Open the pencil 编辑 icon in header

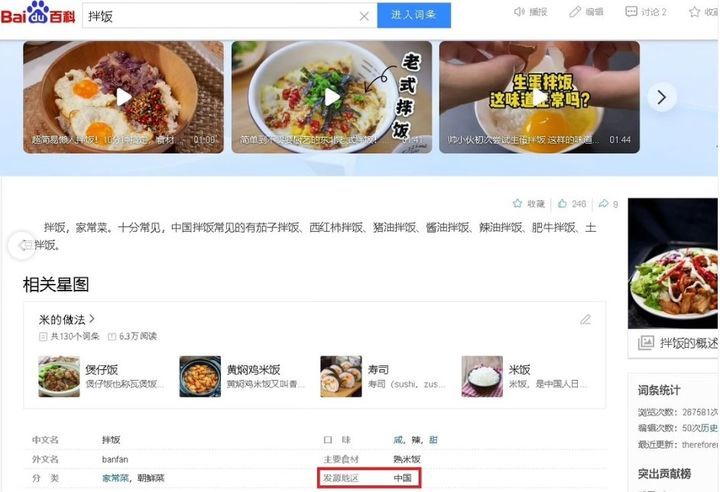pos(575,11)
